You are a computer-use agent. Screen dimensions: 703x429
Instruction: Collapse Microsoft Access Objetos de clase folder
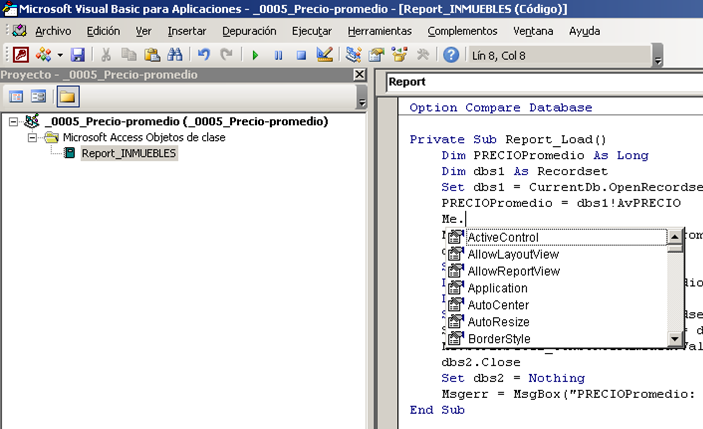point(32,138)
